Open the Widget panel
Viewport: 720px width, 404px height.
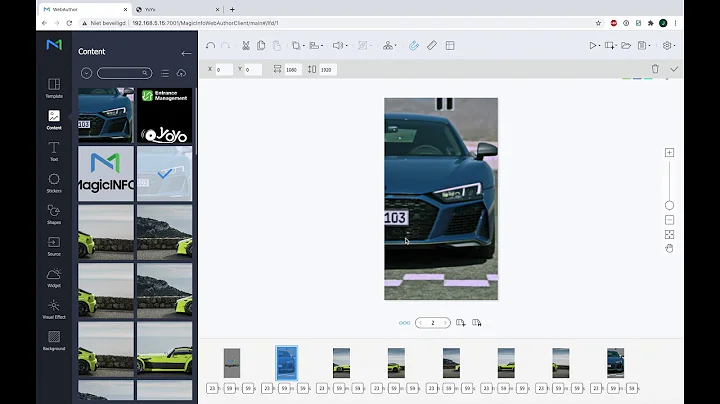click(54, 277)
